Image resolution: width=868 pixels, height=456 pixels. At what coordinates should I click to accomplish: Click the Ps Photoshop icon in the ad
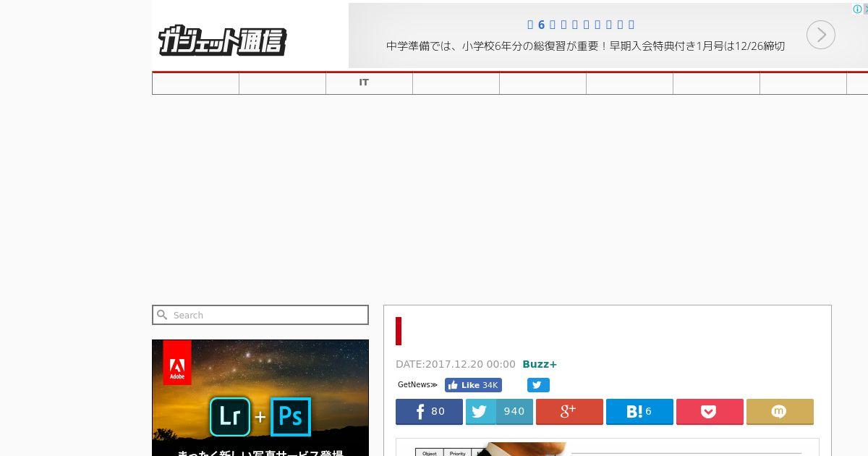tap(291, 417)
